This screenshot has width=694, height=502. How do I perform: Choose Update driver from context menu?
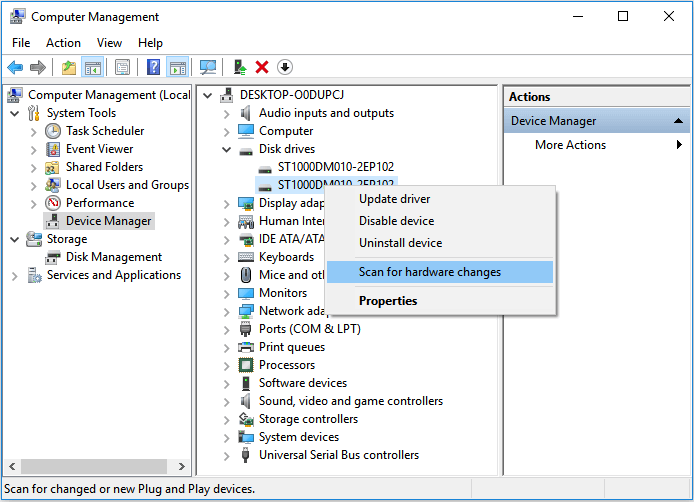[395, 198]
